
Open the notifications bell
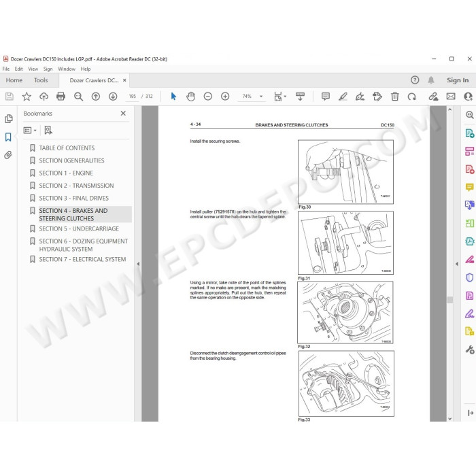(x=430, y=80)
